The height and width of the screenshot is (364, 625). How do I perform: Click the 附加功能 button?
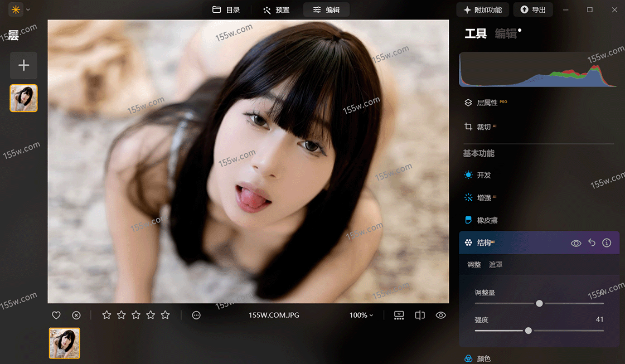click(482, 10)
